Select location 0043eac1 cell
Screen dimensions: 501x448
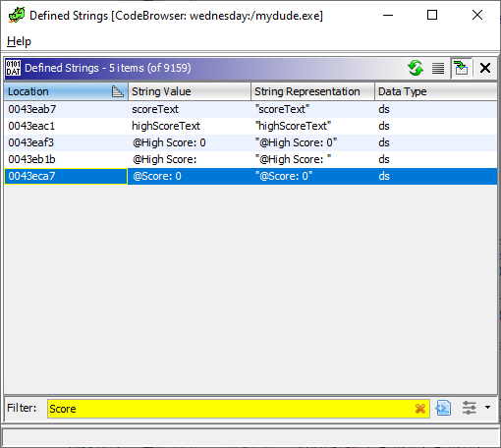point(66,126)
